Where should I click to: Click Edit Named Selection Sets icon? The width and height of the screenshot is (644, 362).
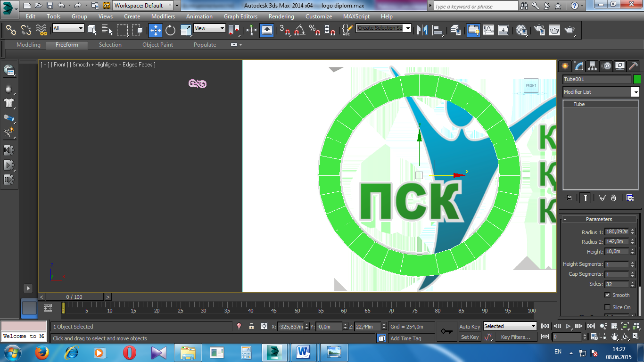(x=347, y=30)
